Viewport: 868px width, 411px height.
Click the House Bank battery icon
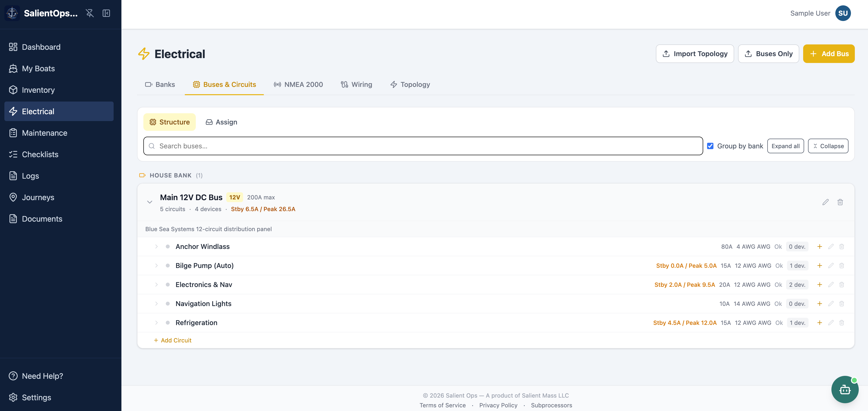click(142, 175)
